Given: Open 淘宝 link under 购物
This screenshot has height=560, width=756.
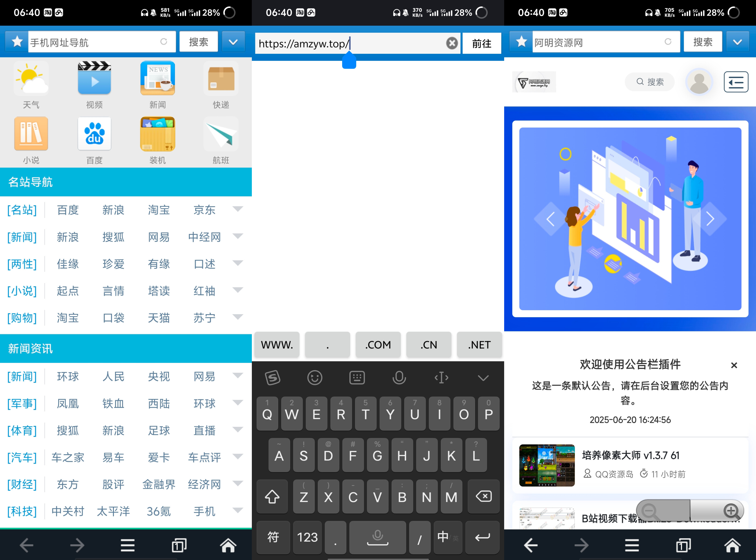Looking at the screenshot, I should tap(67, 318).
